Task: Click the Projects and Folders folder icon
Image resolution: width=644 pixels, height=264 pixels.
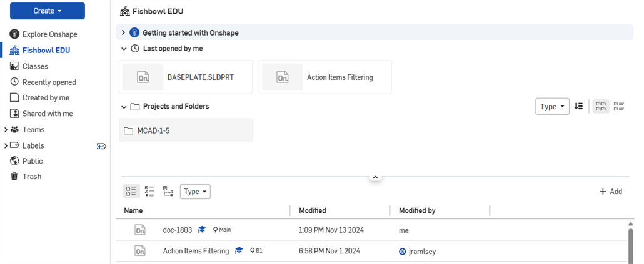Action: coord(134,107)
